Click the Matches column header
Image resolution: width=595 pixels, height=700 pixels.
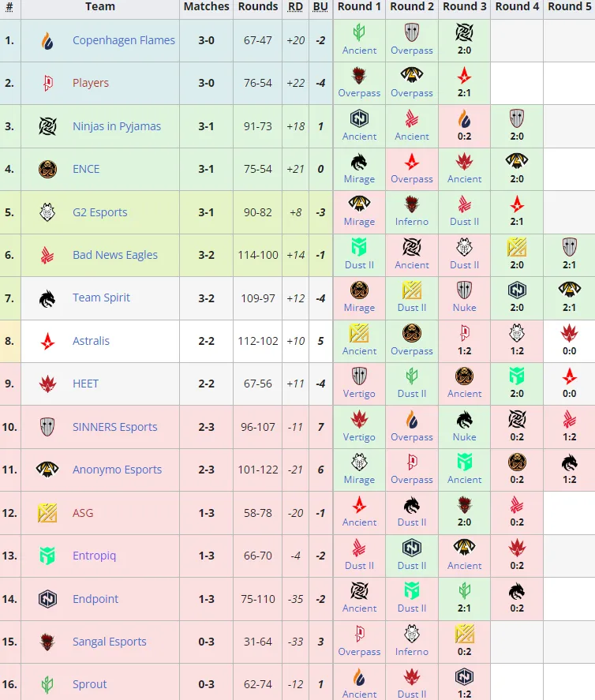point(206,6)
